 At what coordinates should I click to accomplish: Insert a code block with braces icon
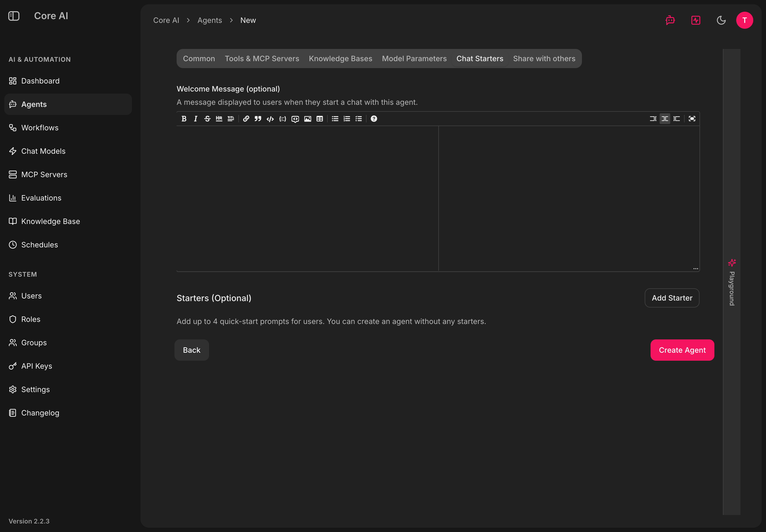pyautogui.click(x=282, y=119)
